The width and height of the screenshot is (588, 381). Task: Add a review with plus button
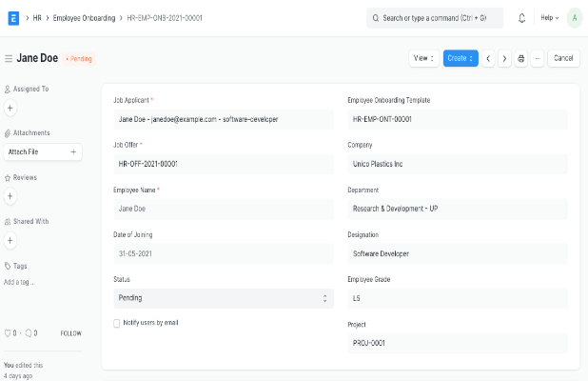10,196
